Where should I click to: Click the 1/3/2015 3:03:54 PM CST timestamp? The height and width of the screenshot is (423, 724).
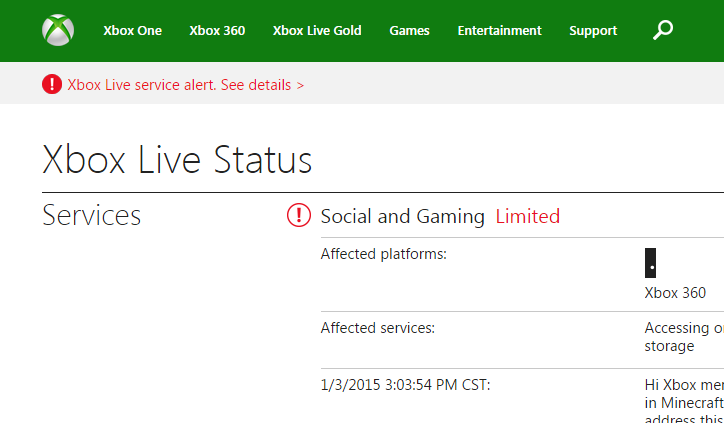point(405,385)
